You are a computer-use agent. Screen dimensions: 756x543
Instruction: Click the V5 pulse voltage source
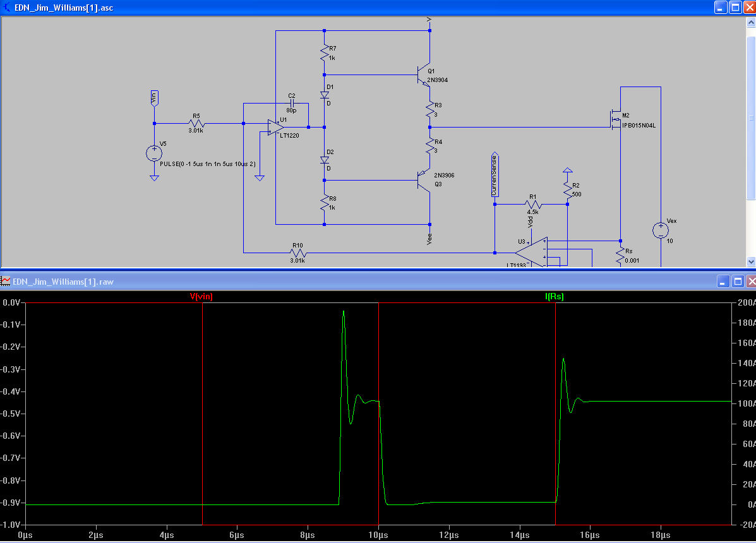[154, 153]
